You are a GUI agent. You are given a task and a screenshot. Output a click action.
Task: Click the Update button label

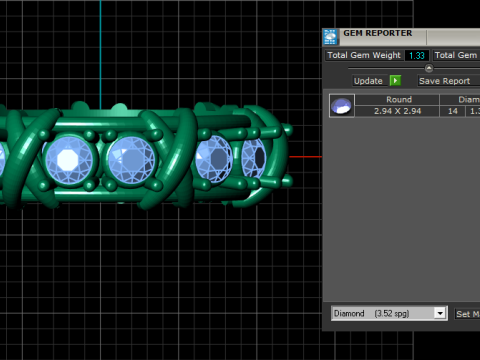tap(368, 81)
